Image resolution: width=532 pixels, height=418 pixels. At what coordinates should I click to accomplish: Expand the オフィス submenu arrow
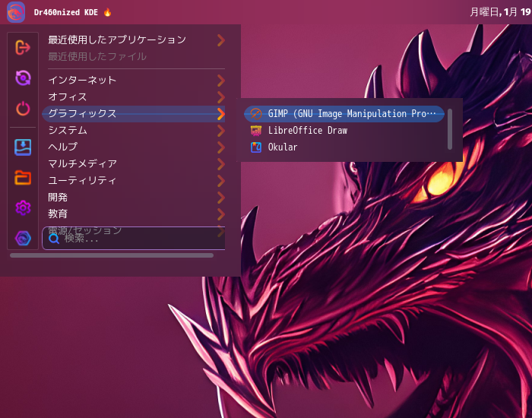221,97
